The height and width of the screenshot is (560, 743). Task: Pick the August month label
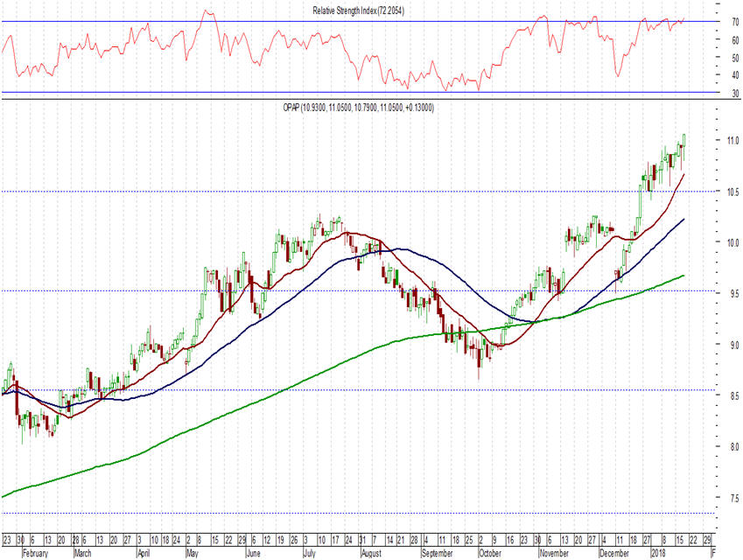click(x=371, y=553)
